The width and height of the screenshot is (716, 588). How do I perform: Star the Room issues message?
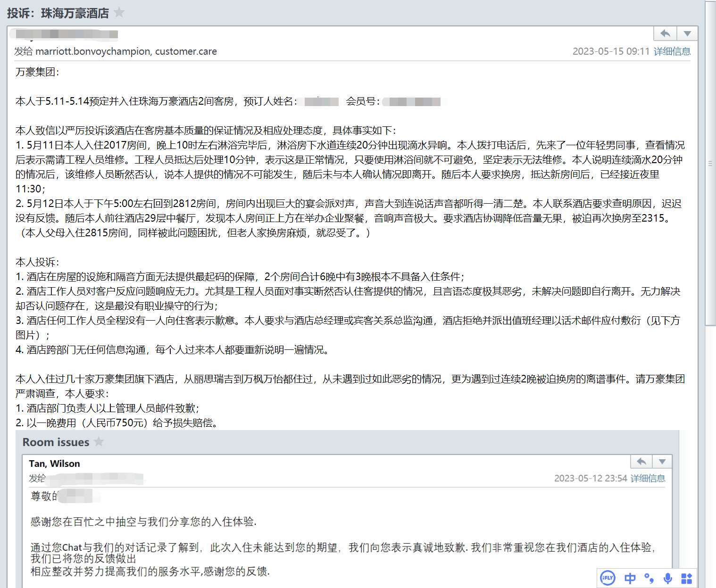[x=99, y=442]
